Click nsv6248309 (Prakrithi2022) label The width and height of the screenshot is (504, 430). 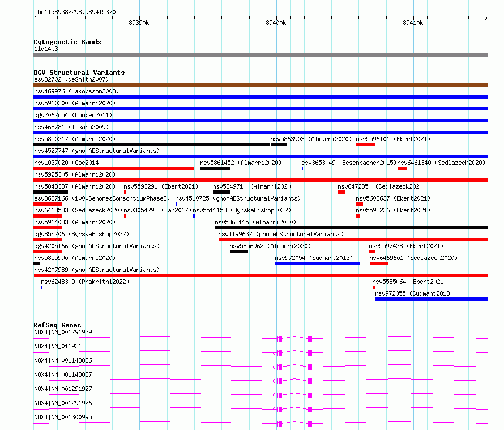pos(85,282)
